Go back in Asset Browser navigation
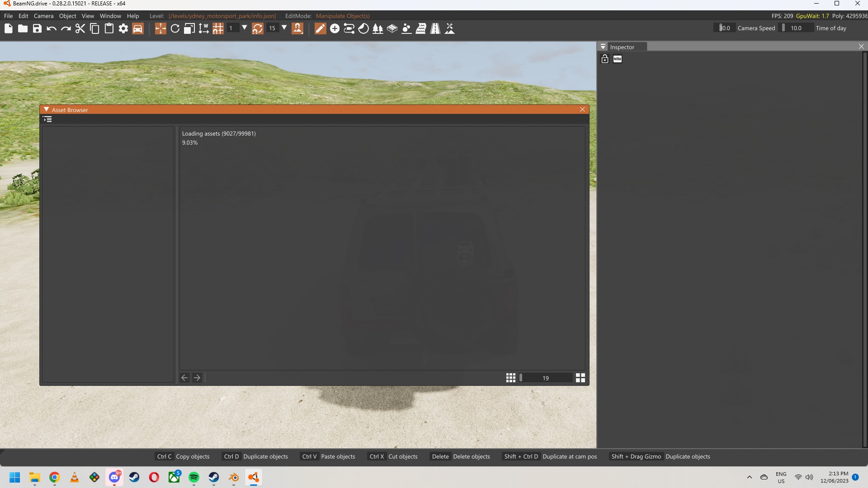Viewport: 868px width, 488px height. pos(184,378)
